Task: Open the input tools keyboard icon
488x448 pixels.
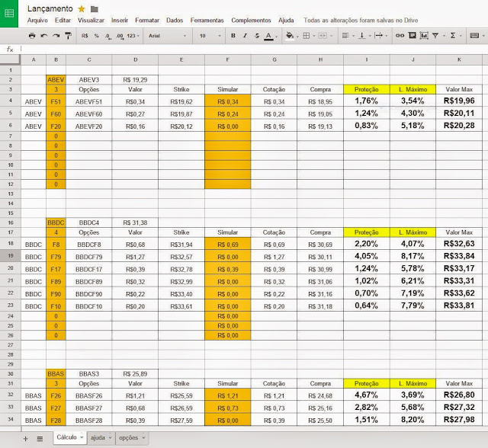Action: click(x=474, y=36)
